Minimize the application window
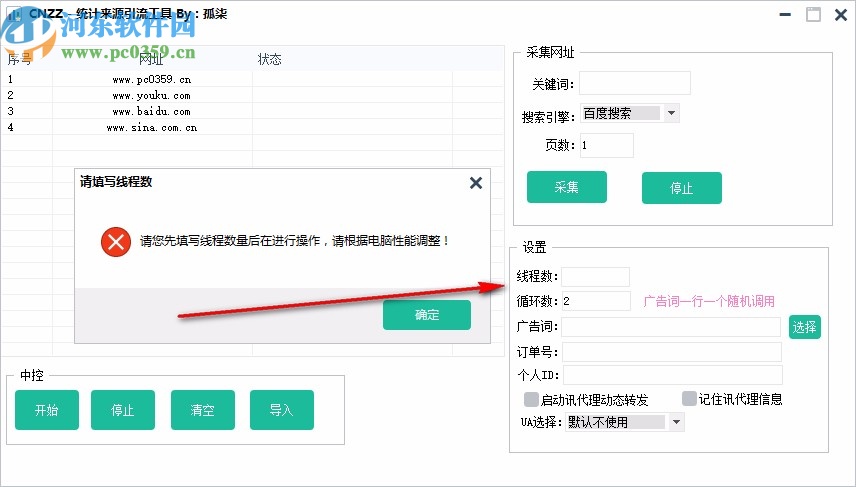856x487 pixels. point(785,15)
